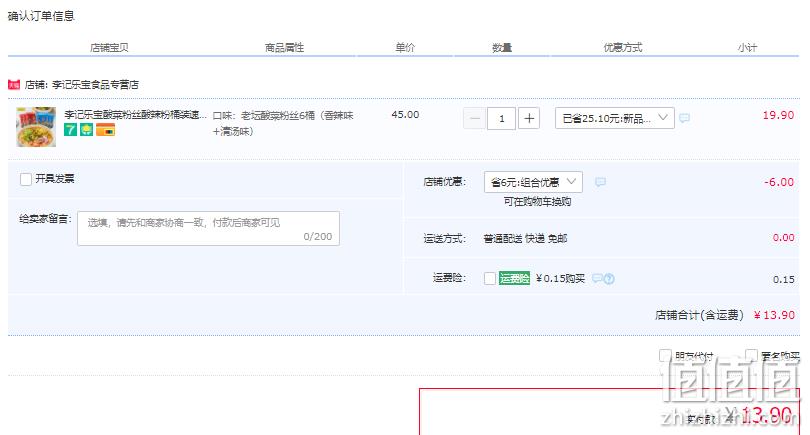The width and height of the screenshot is (810, 435).
Task: Open the 已省25.10元 discount dropdown
Action: click(x=615, y=118)
